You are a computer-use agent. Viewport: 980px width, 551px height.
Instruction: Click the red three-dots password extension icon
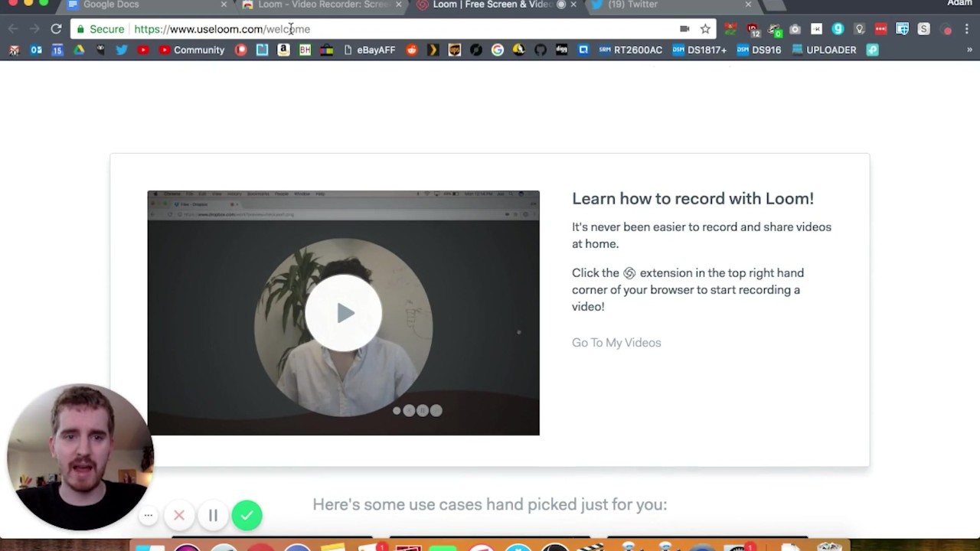tap(880, 29)
